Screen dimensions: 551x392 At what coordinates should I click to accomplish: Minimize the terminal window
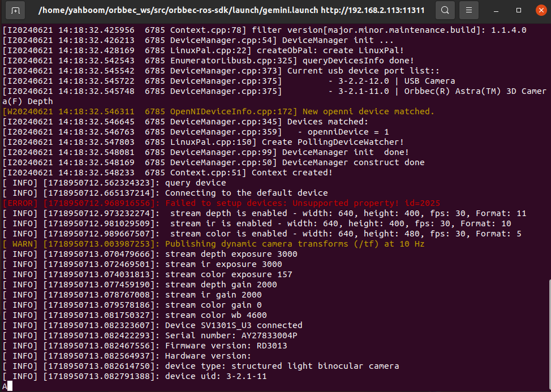coord(496,11)
